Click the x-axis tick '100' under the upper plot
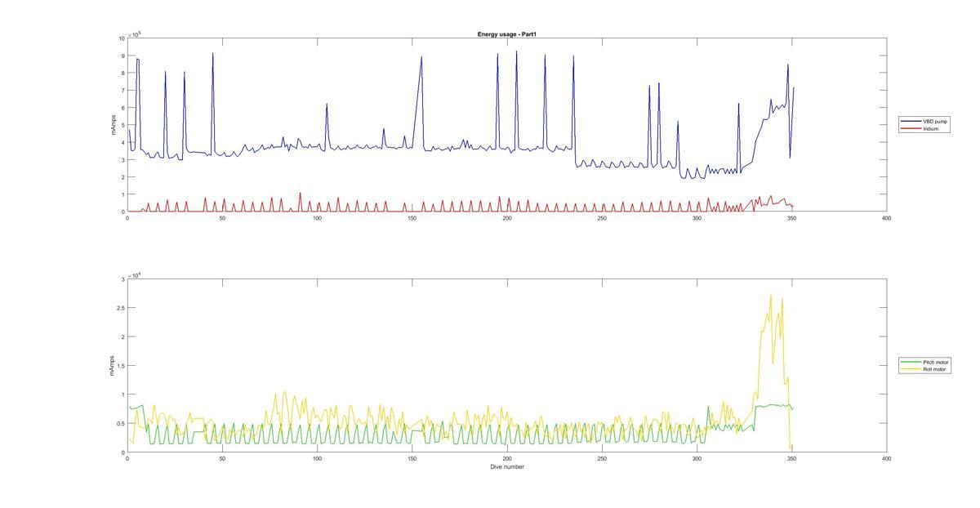Viewport: 980px width, 508px height. pyautogui.click(x=317, y=218)
